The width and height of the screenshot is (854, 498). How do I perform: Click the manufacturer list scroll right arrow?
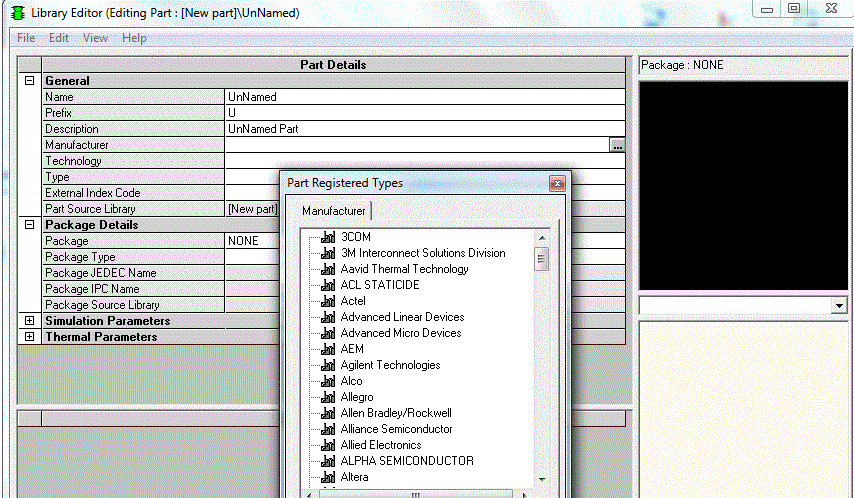pyautogui.click(x=524, y=495)
